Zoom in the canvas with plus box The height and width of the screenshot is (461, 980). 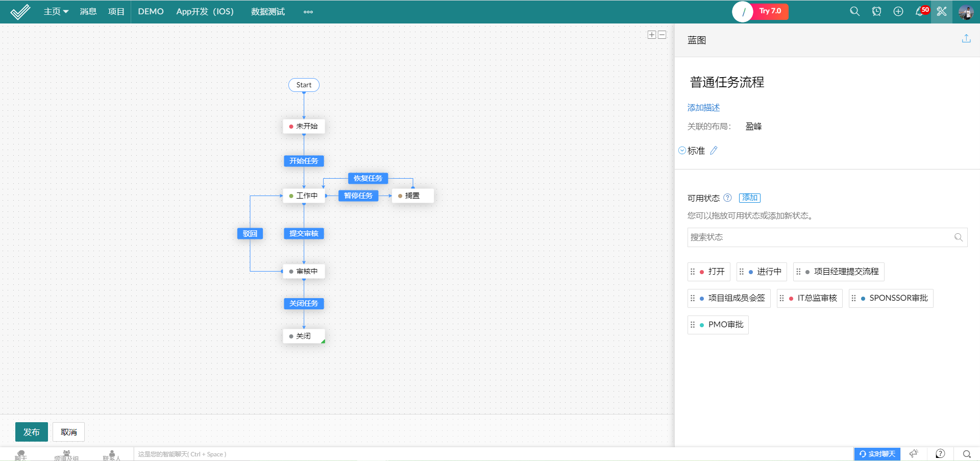pyautogui.click(x=652, y=35)
